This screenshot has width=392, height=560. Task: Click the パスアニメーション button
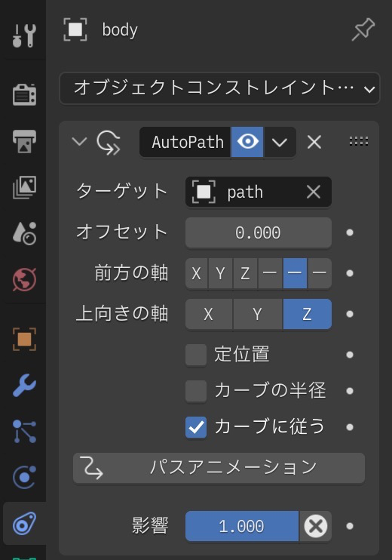(x=219, y=468)
